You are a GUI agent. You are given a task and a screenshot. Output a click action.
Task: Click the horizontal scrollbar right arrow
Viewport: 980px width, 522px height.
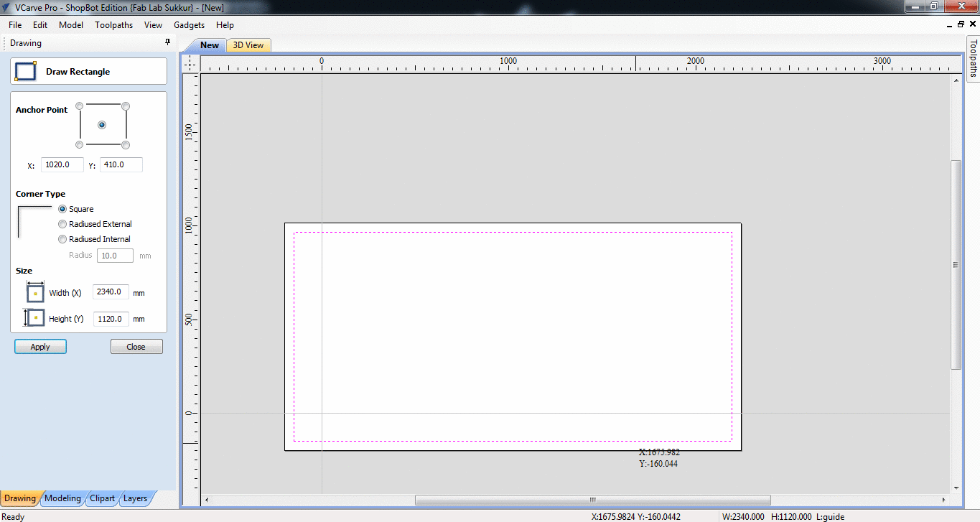(x=944, y=500)
